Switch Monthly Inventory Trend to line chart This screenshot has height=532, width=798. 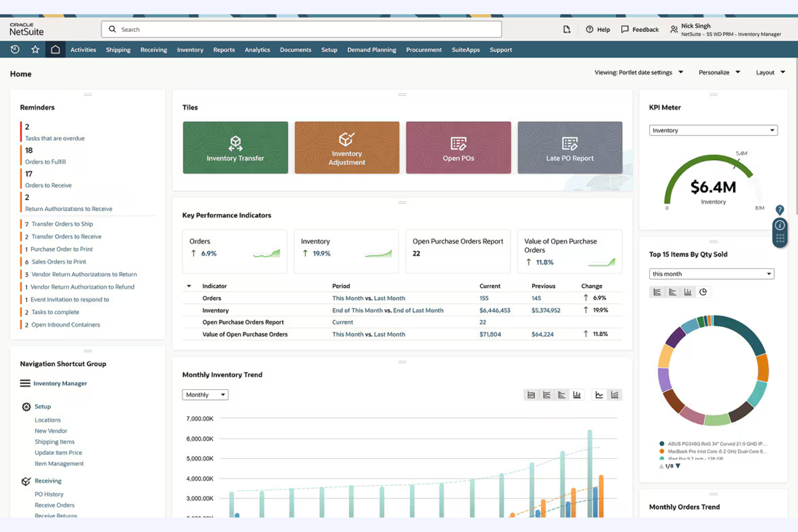tap(598, 395)
